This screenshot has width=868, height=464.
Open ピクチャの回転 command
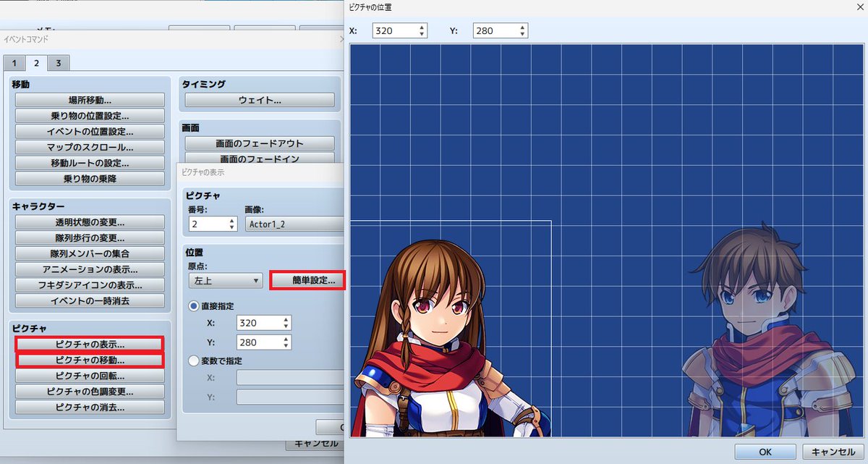coord(90,376)
